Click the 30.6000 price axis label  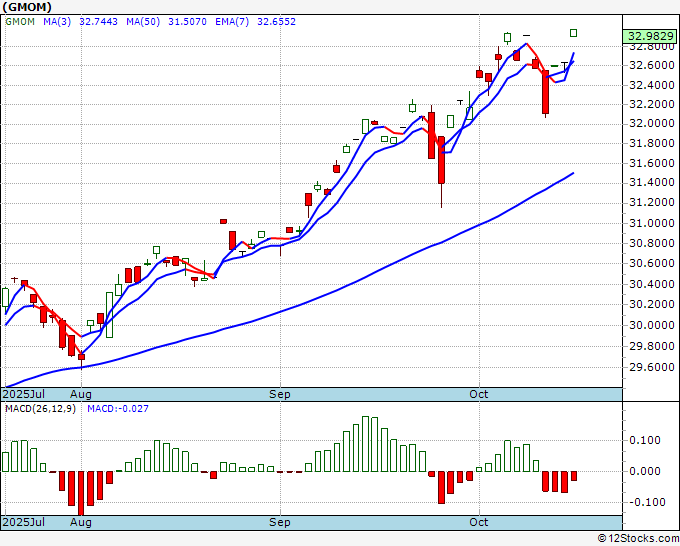(652, 263)
